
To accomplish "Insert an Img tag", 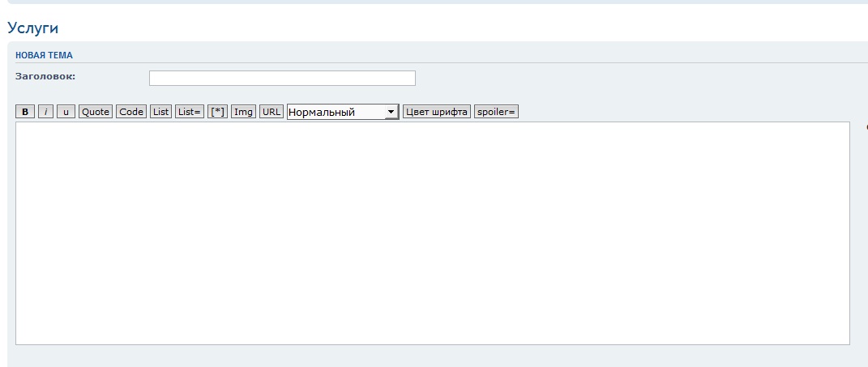I will tap(244, 112).
